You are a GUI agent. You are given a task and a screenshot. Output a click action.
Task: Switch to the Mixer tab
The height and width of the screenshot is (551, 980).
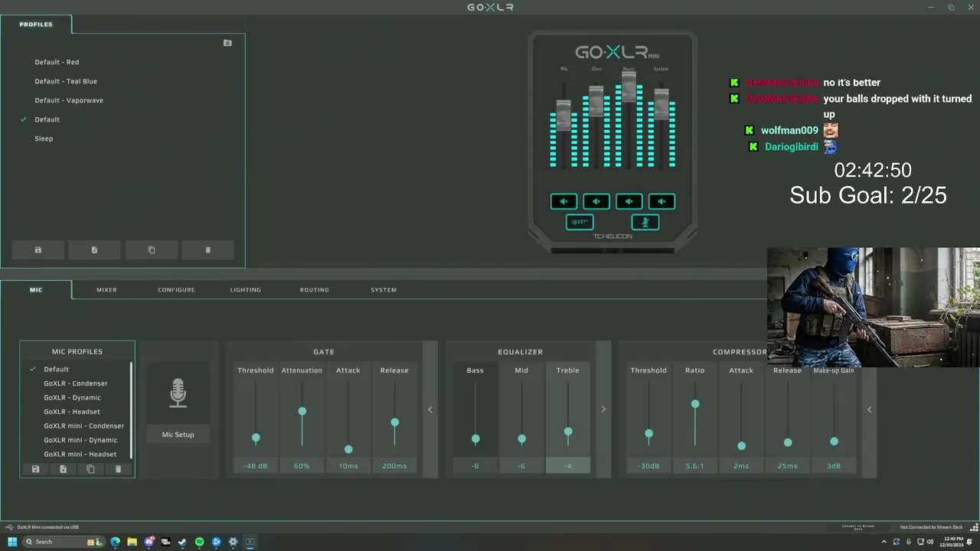[x=106, y=290]
